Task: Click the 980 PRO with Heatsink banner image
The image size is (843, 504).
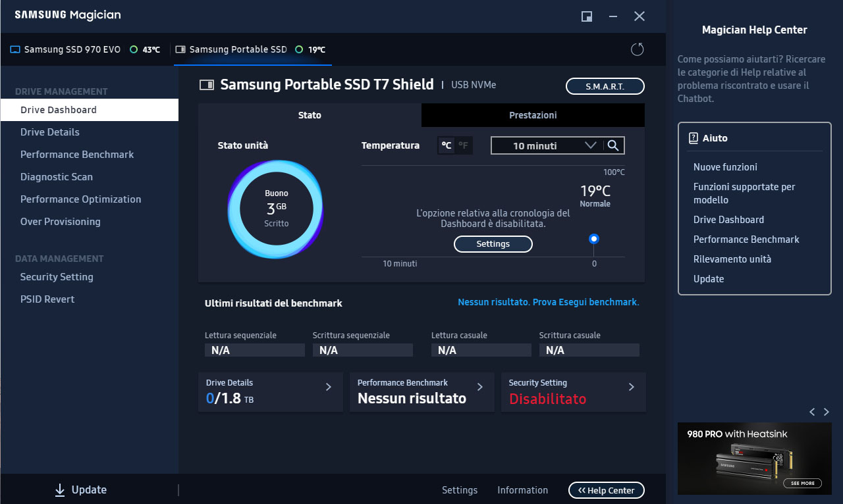Action: [755, 459]
